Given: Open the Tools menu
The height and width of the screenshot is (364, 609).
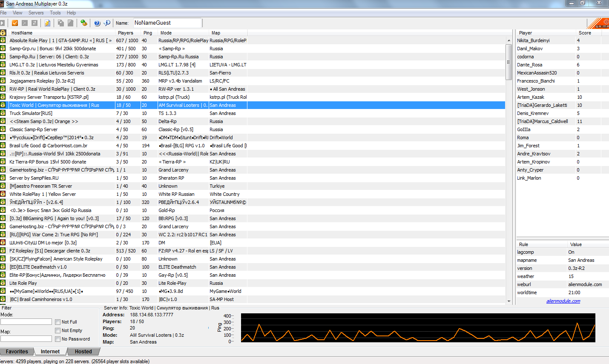Looking at the screenshot, I should tap(55, 13).
